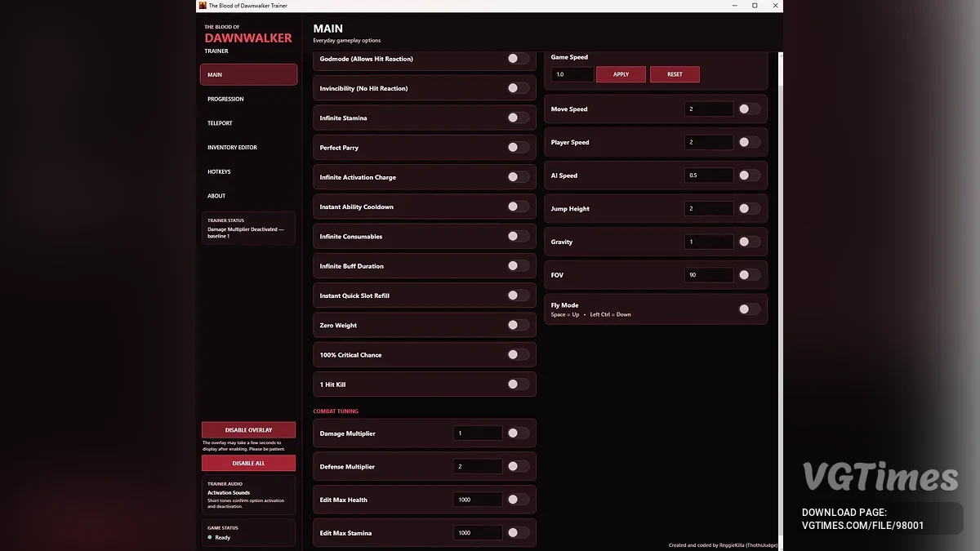Screen dimensions: 980x551
Task: Enable 1 Hit Kill
Action: [518, 384]
